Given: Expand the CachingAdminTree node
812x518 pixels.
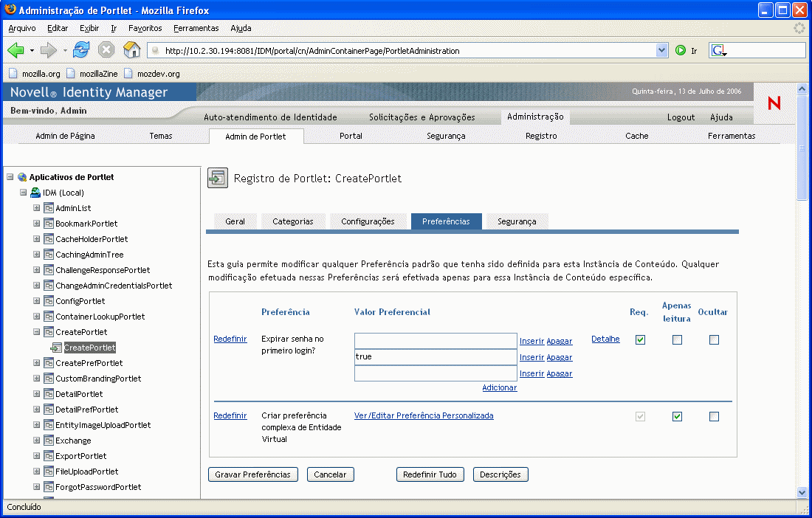Looking at the screenshot, I should tap(36, 255).
